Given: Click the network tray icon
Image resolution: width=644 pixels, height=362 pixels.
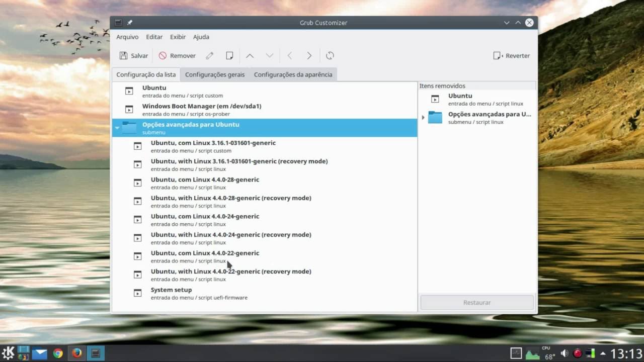Looking at the screenshot, I should click(x=590, y=353).
